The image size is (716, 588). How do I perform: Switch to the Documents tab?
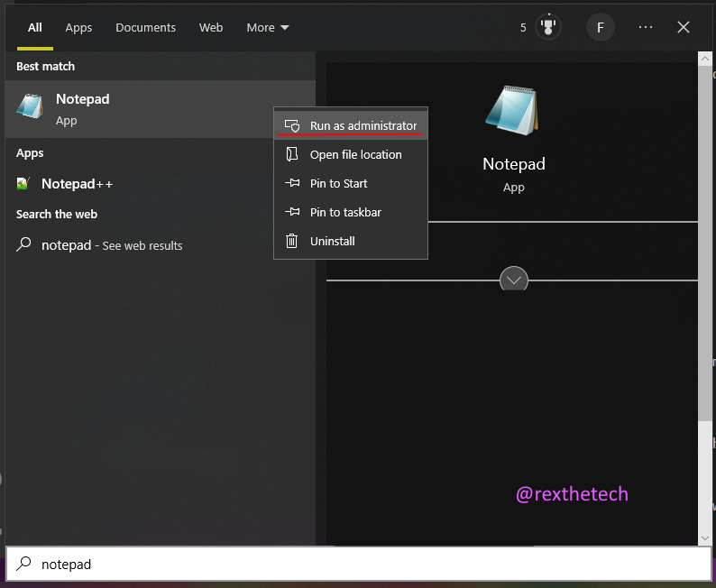click(146, 27)
